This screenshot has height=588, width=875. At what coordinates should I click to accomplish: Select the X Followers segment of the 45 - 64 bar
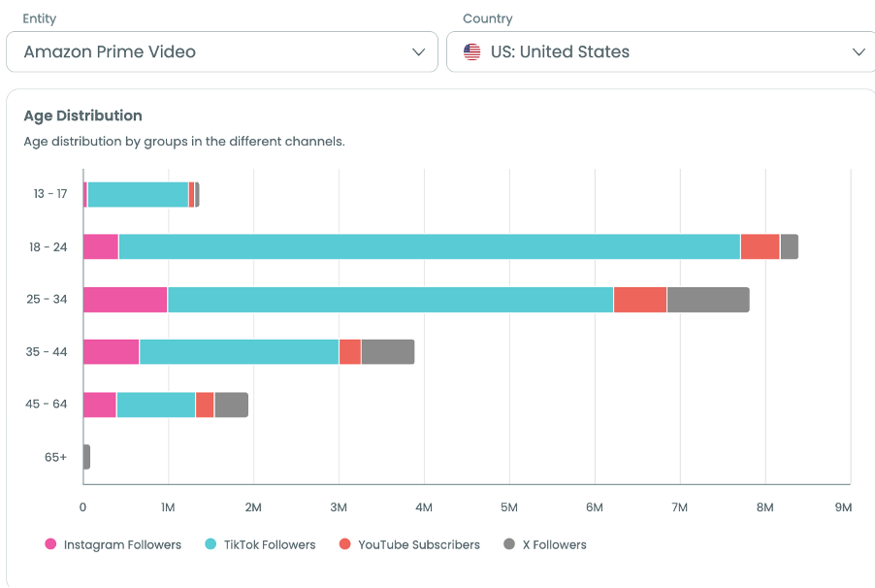point(232,405)
